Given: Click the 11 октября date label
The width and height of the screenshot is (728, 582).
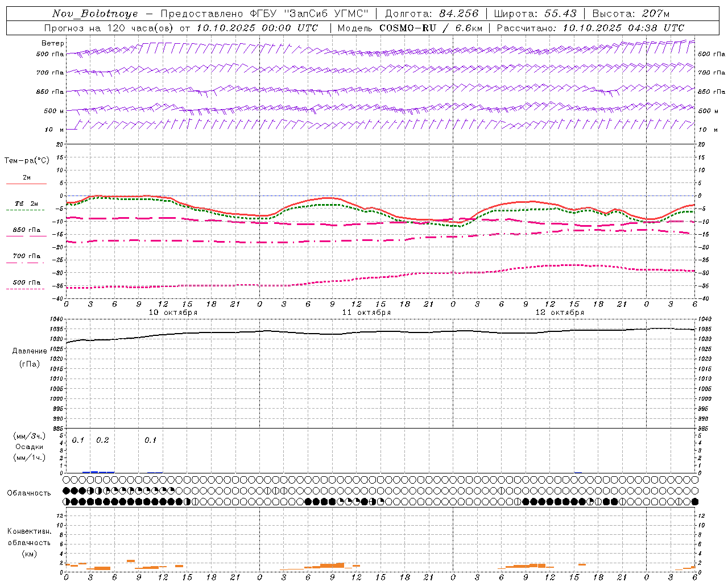Looking at the screenshot, I should pos(366,313).
